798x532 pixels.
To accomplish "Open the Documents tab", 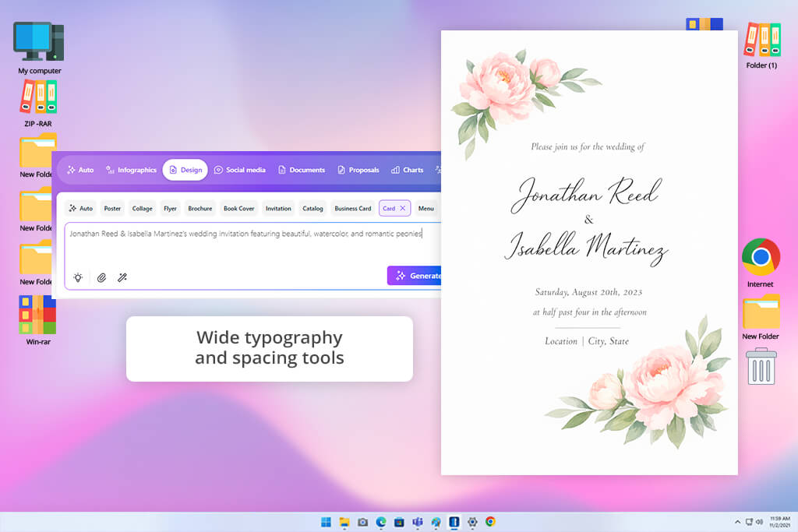I will pyautogui.click(x=302, y=170).
